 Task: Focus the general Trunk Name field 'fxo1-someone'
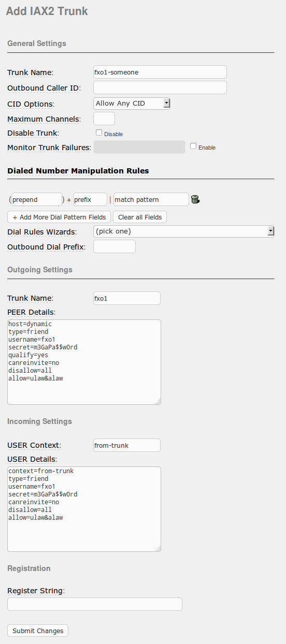point(160,72)
